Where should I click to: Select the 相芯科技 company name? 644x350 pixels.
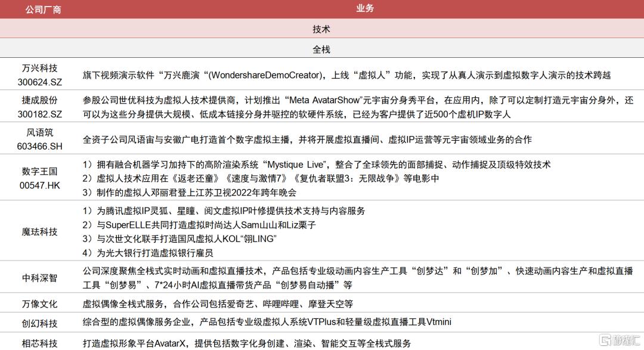[40, 343]
